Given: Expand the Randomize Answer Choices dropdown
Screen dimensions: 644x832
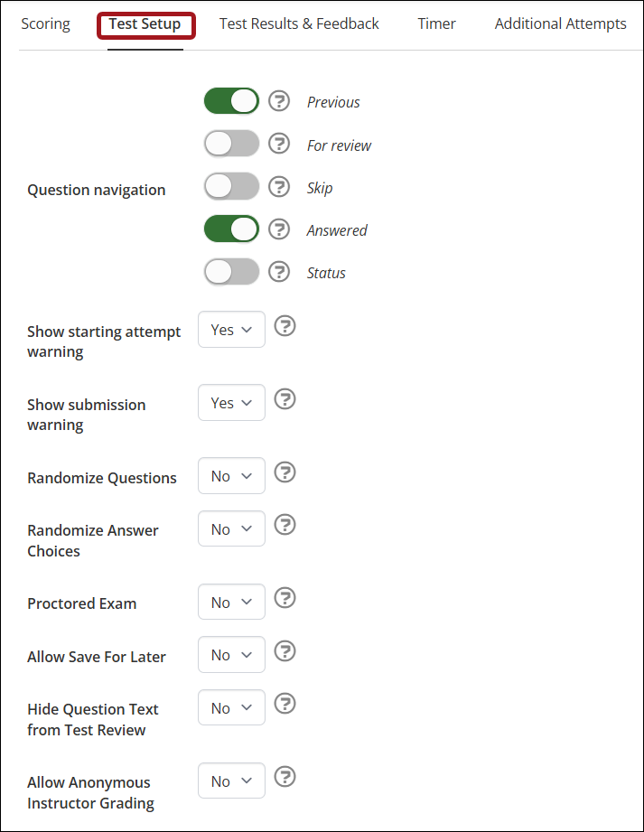Looking at the screenshot, I should [x=231, y=528].
